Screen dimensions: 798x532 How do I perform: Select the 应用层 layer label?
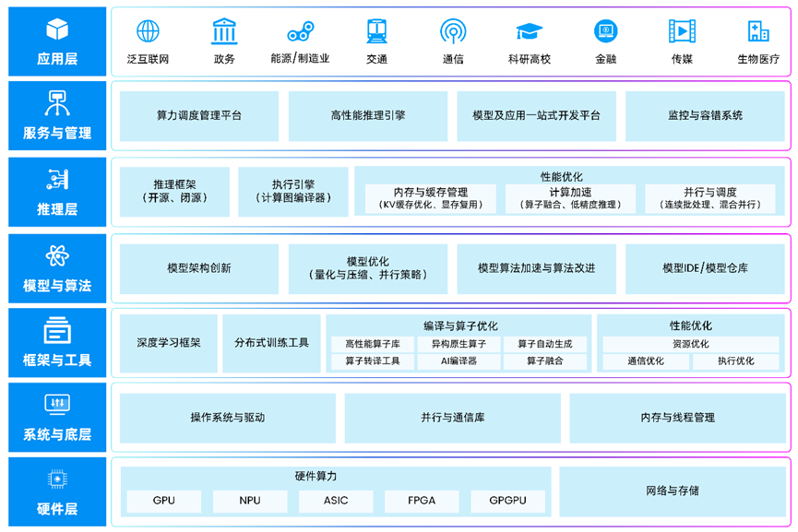[57, 59]
